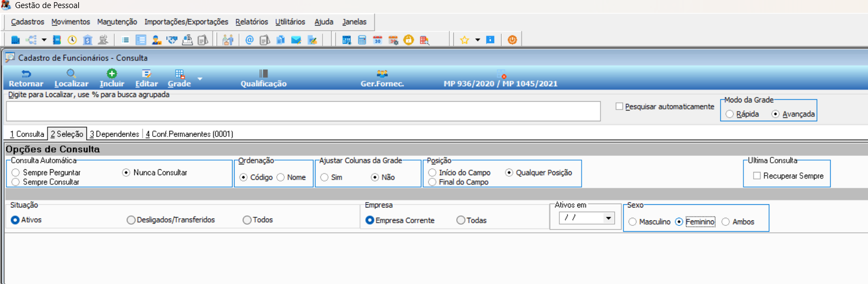
Task: Open the worker with box icon
Action: click(x=156, y=40)
